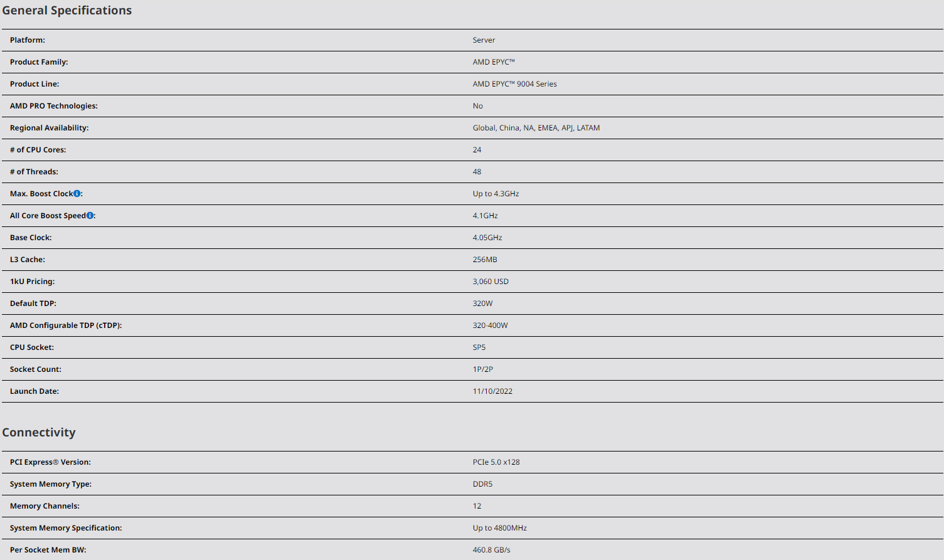Click the SP5 CPU socket value

(x=479, y=347)
